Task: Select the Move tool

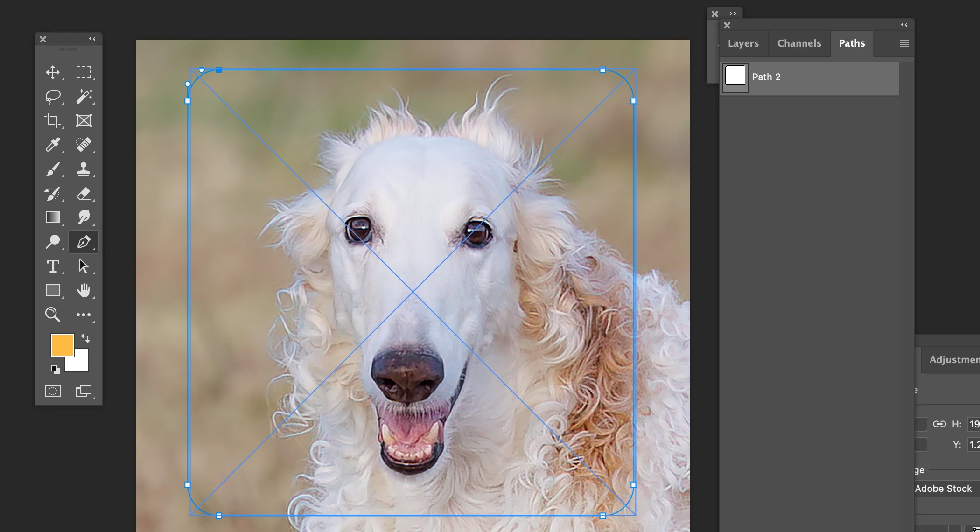Action: 52,72
